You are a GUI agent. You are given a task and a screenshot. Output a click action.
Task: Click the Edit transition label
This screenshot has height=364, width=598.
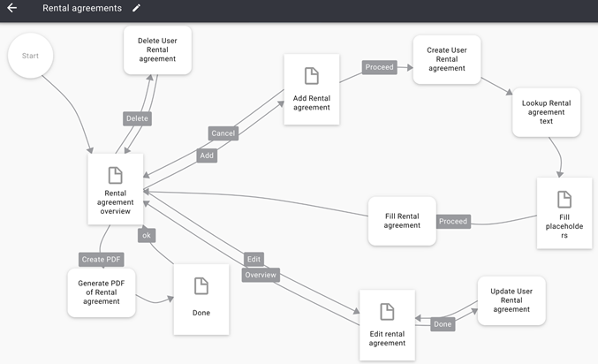(x=254, y=260)
